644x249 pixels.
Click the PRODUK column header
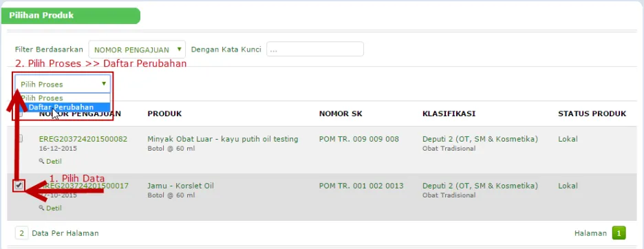click(164, 113)
